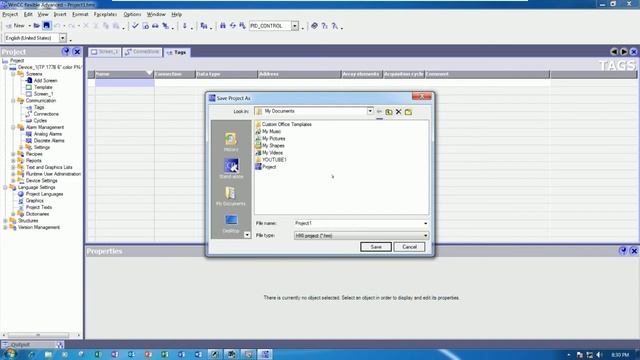Image resolution: width=640 pixels, height=360 pixels.
Task: Select Screen_1 in the project tree
Action: 40,94
